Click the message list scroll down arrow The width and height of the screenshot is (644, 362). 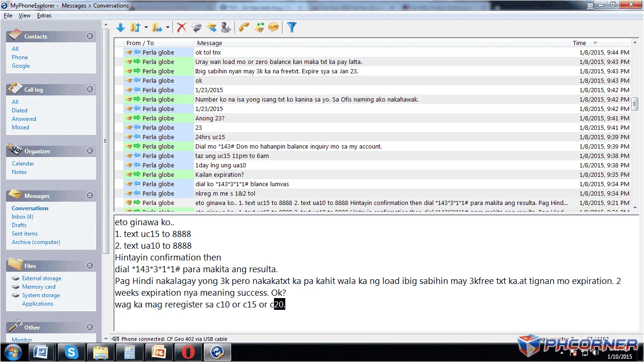(635, 207)
